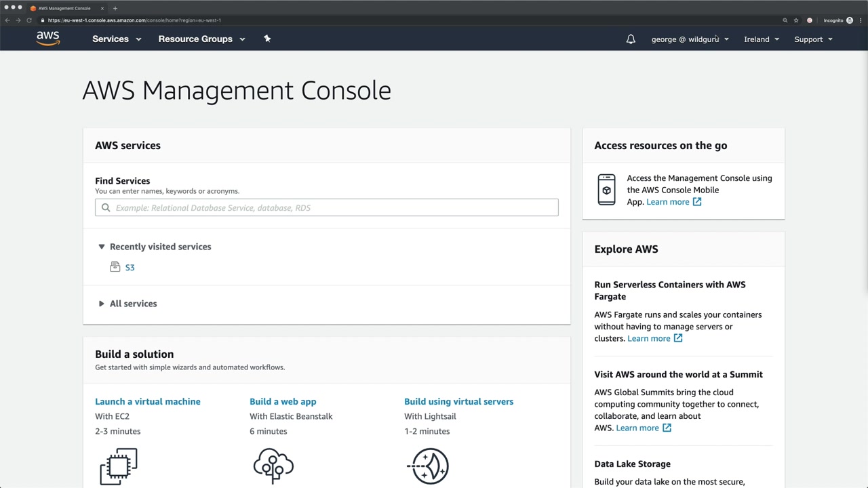
Task: Open the Services dropdown menu
Action: tap(117, 39)
